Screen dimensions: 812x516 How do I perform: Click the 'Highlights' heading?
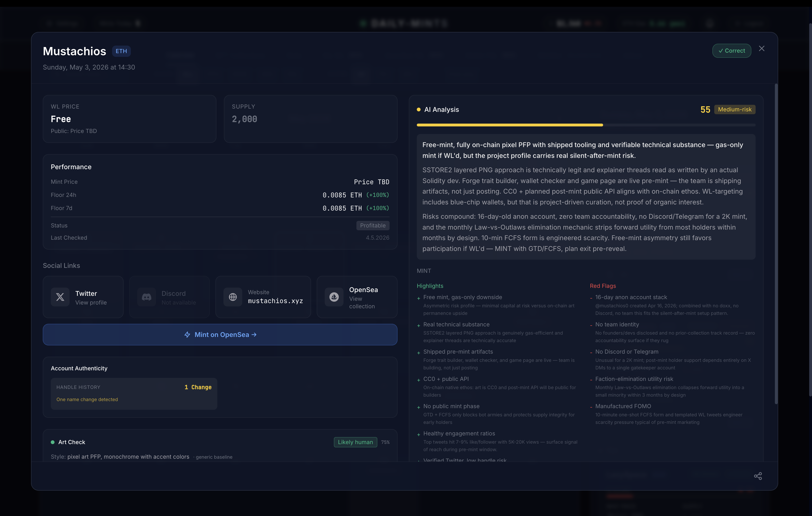click(430, 286)
